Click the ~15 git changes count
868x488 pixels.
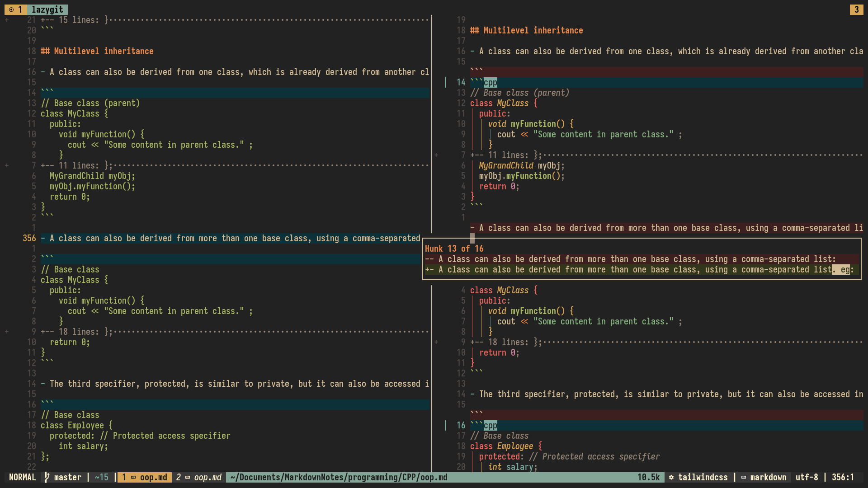[x=102, y=477]
